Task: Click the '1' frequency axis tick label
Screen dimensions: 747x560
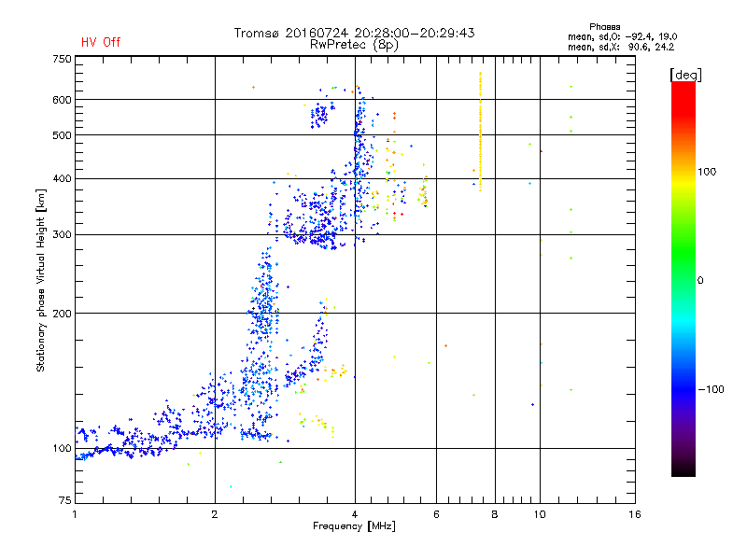Action: tap(75, 514)
